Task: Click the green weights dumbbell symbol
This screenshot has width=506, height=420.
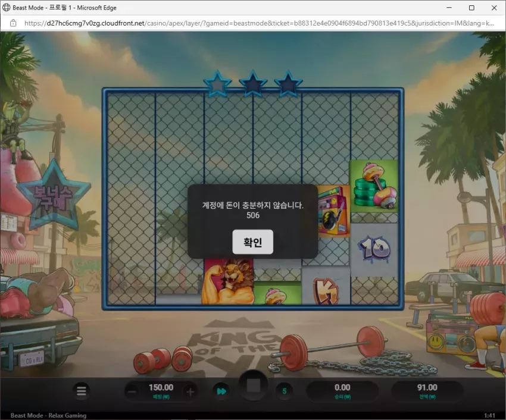Action: 374,186
